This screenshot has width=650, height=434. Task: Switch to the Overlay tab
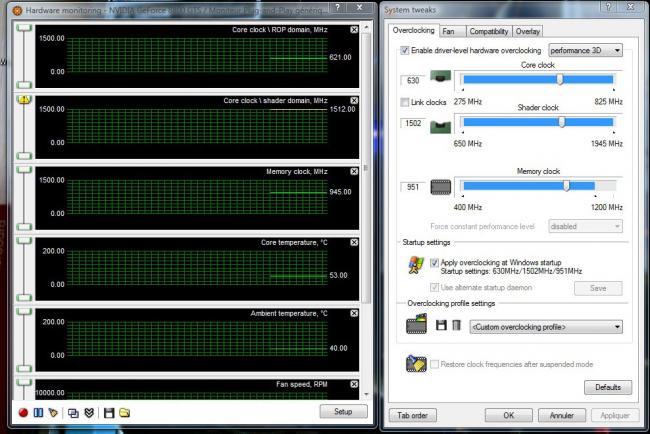point(527,32)
